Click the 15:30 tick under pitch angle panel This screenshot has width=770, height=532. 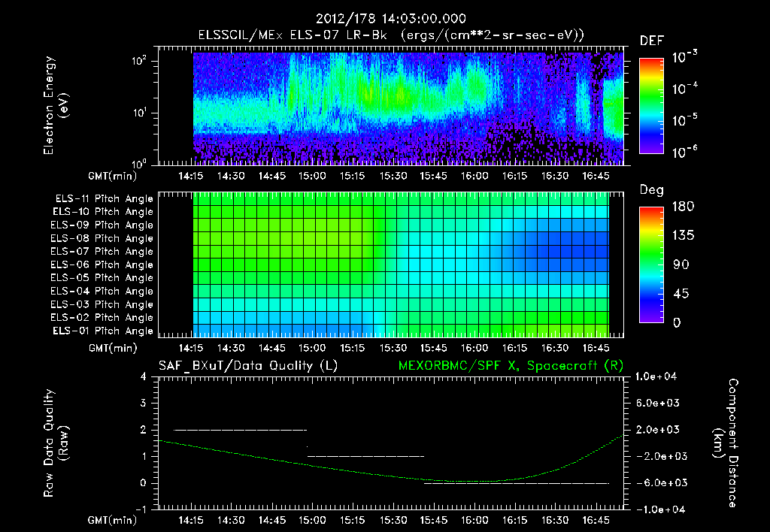[393, 348]
